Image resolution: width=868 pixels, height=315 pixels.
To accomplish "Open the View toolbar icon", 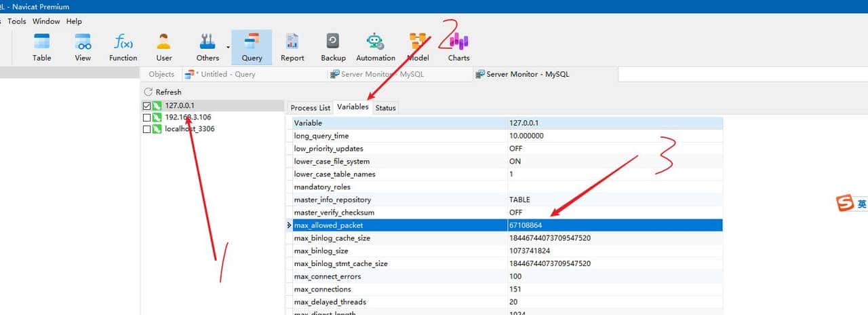I will click(83, 47).
